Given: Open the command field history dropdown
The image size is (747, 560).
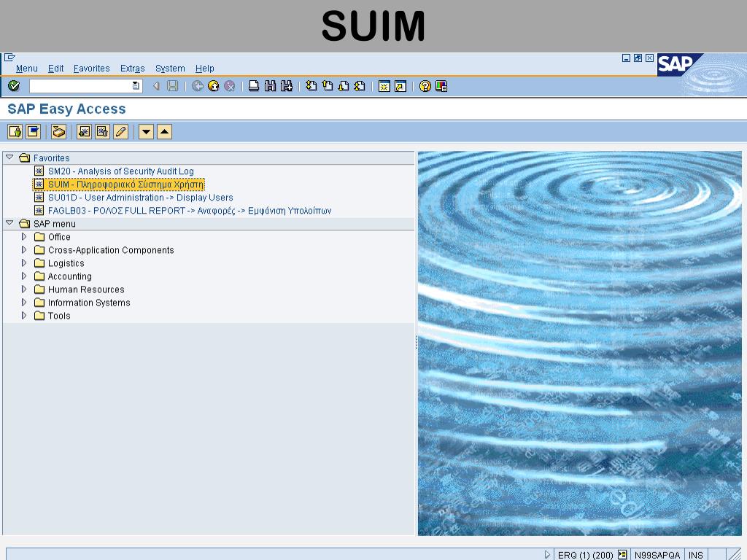Looking at the screenshot, I should [136, 86].
